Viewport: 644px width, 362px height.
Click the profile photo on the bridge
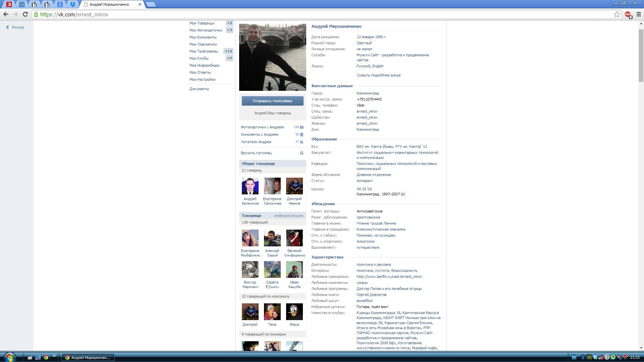coord(272,57)
